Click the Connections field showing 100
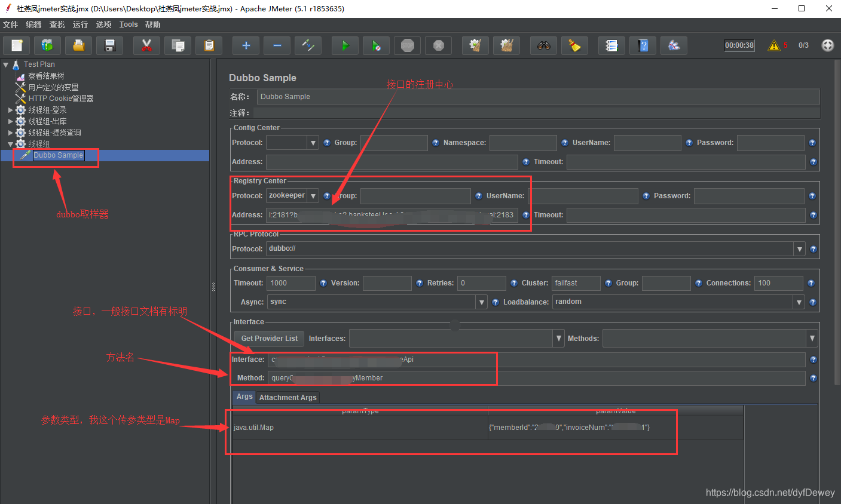Screen dimensions: 841x504 (779, 283)
